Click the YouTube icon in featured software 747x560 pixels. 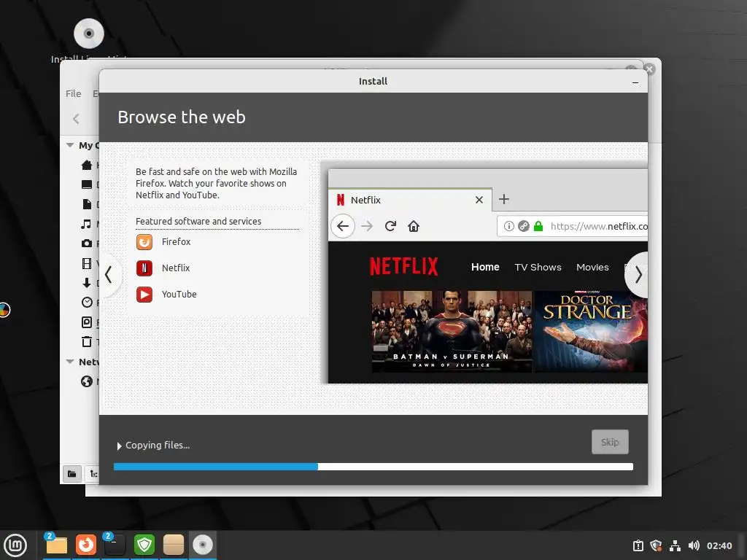(x=144, y=295)
